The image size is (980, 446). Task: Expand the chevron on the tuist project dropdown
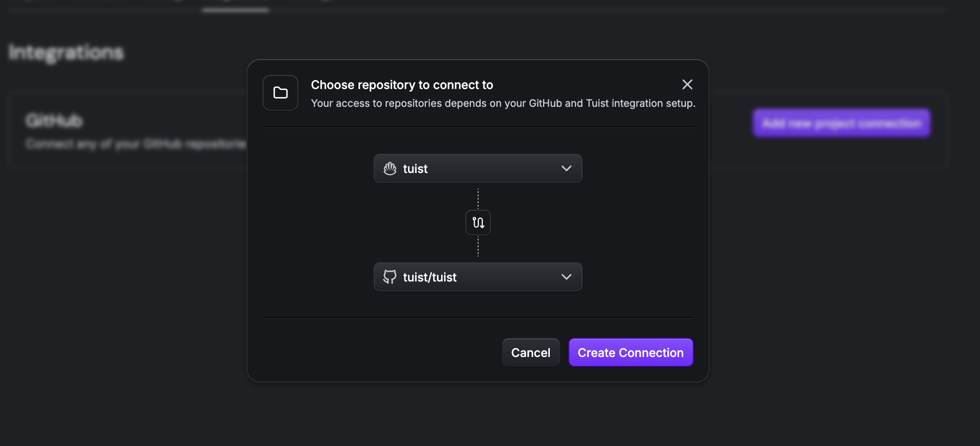pyautogui.click(x=566, y=168)
